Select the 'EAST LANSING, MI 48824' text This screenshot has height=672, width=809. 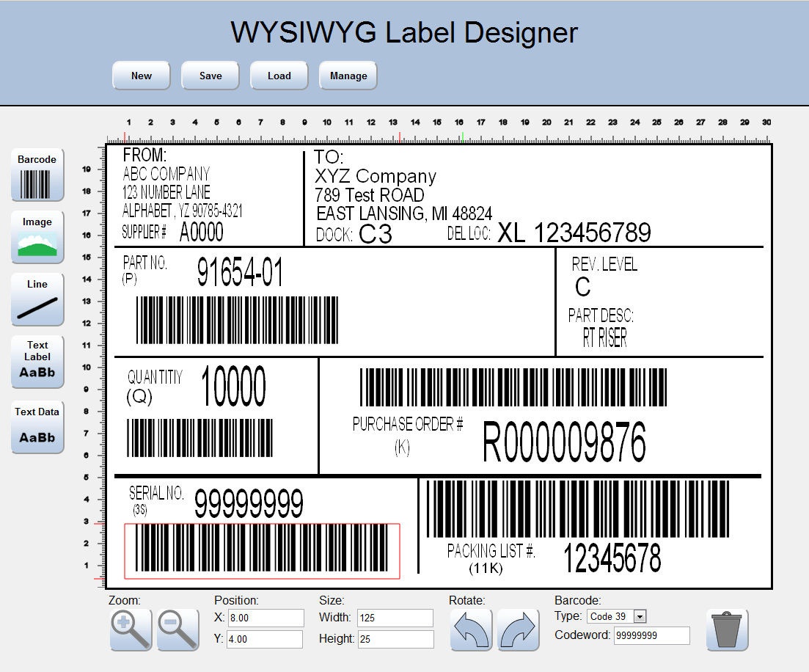pos(405,213)
